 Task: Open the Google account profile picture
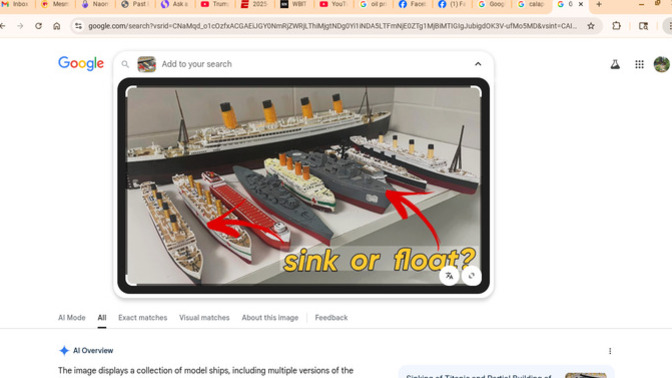tap(662, 64)
